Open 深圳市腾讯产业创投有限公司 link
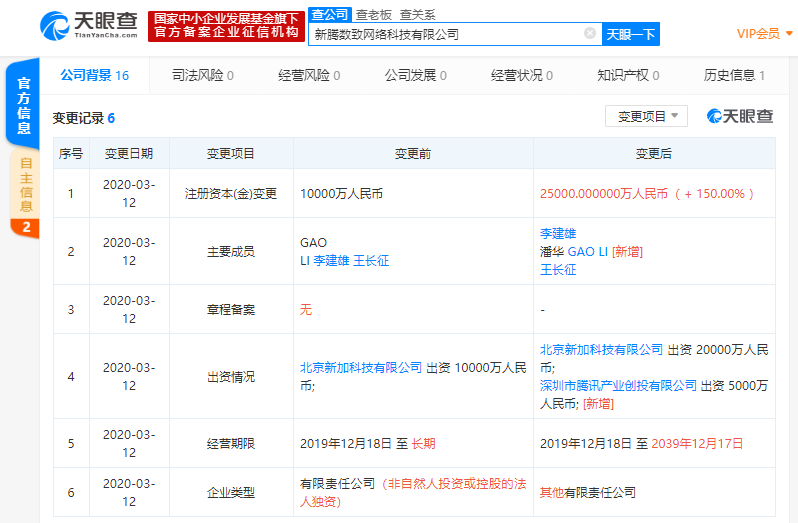 pos(618,385)
